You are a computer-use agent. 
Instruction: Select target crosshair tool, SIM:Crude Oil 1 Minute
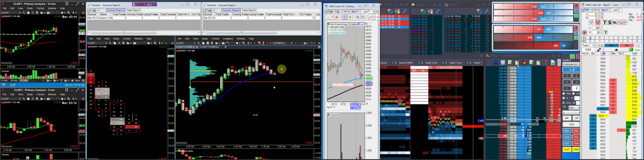[350, 17]
